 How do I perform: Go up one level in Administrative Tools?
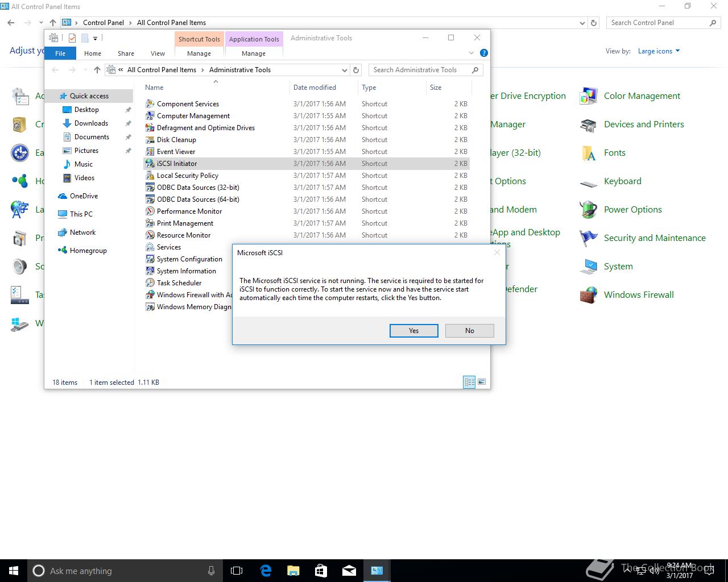[97, 70]
